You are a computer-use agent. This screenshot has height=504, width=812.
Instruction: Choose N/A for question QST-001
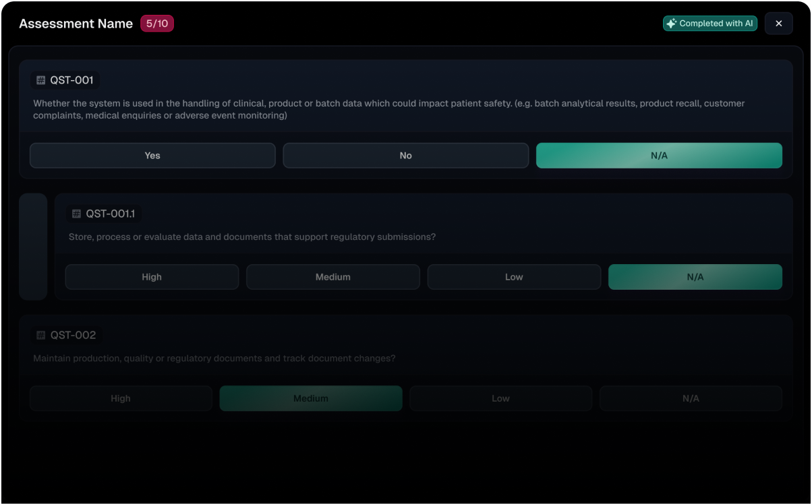659,156
